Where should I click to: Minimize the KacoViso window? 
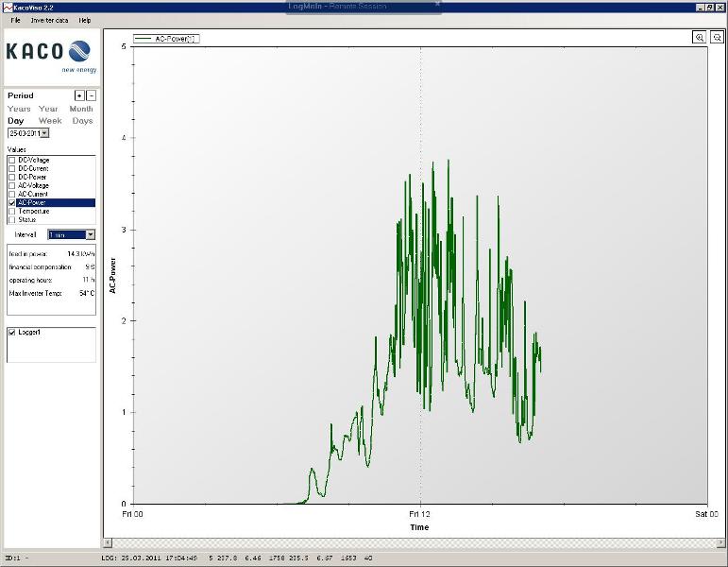(x=701, y=8)
